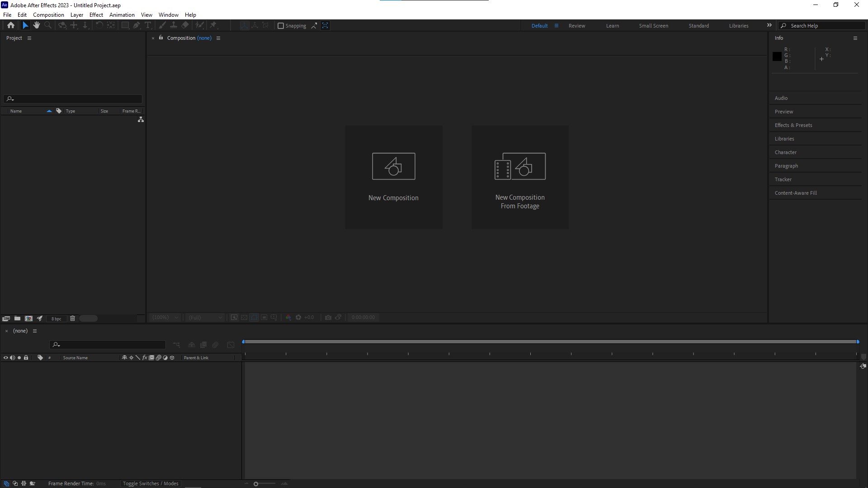Choose the Horizontal Type tool

(x=148, y=25)
